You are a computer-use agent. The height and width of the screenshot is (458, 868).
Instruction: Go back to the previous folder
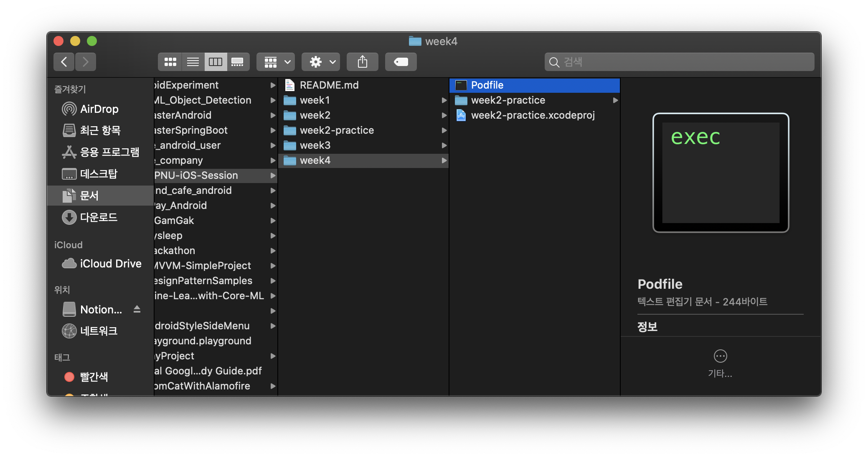pyautogui.click(x=64, y=62)
